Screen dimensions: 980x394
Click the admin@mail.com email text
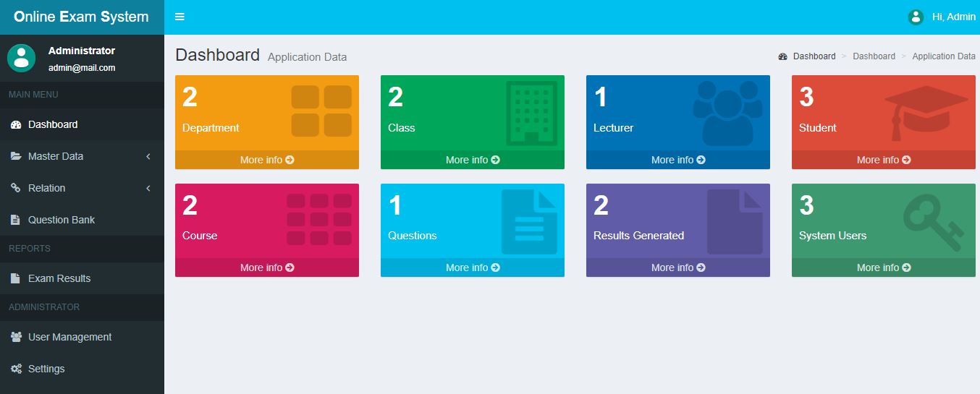[x=82, y=68]
